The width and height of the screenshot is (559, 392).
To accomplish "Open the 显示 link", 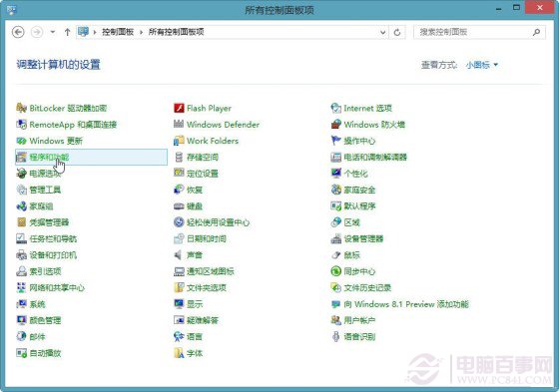I will click(x=195, y=304).
